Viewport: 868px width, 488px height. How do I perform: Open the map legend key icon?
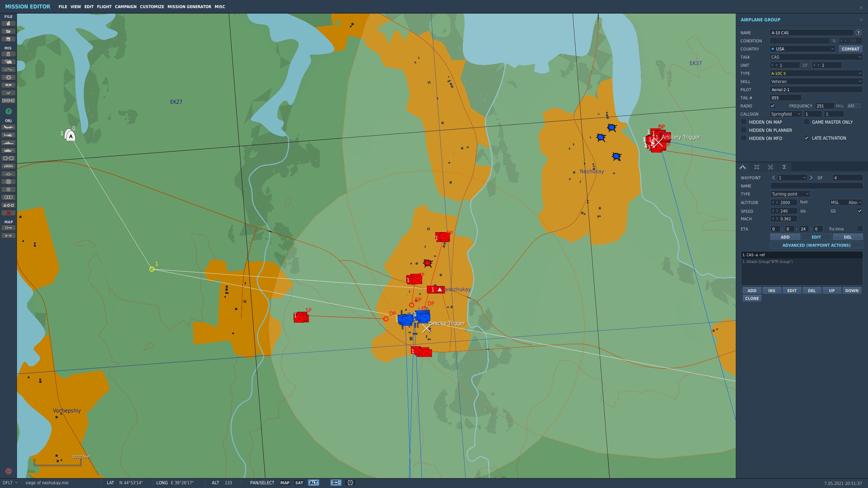coord(8,228)
